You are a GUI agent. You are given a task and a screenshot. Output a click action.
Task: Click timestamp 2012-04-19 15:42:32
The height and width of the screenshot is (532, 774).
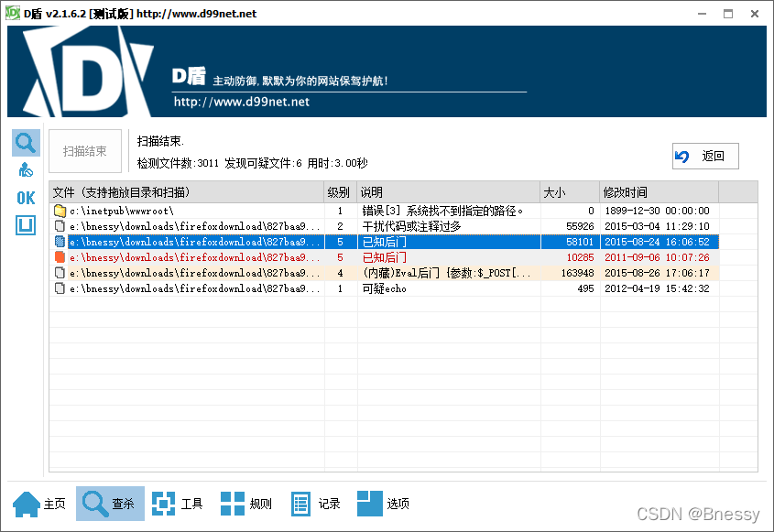pos(657,288)
